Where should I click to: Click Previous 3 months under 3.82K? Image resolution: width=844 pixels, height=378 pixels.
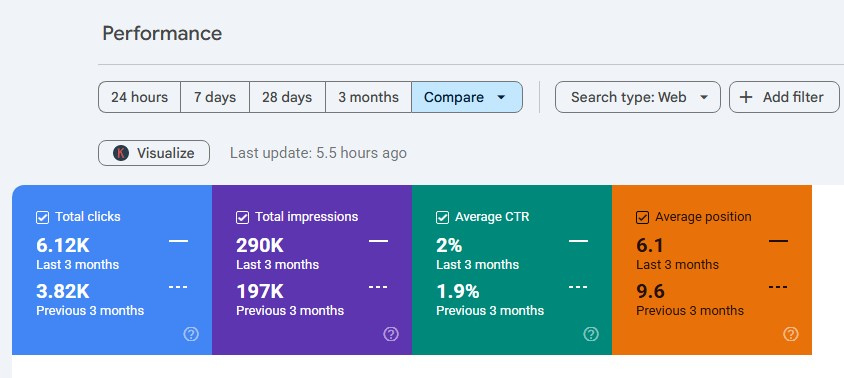[x=90, y=311]
